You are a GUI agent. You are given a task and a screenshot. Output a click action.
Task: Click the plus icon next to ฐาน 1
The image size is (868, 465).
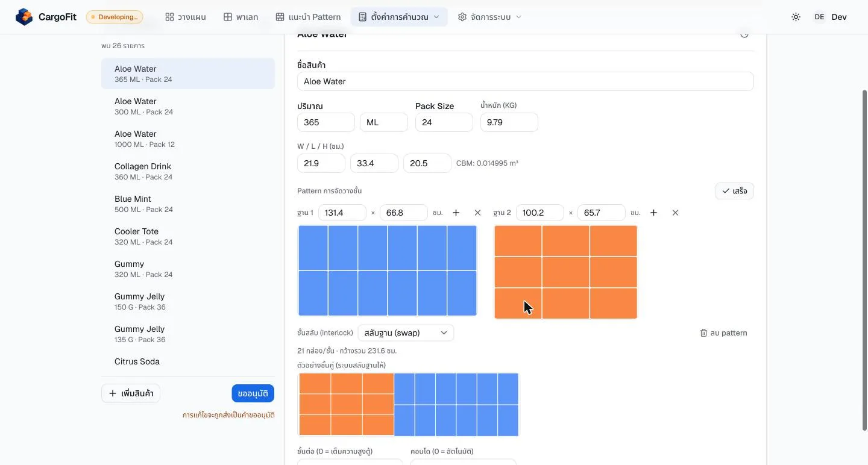[x=456, y=213]
